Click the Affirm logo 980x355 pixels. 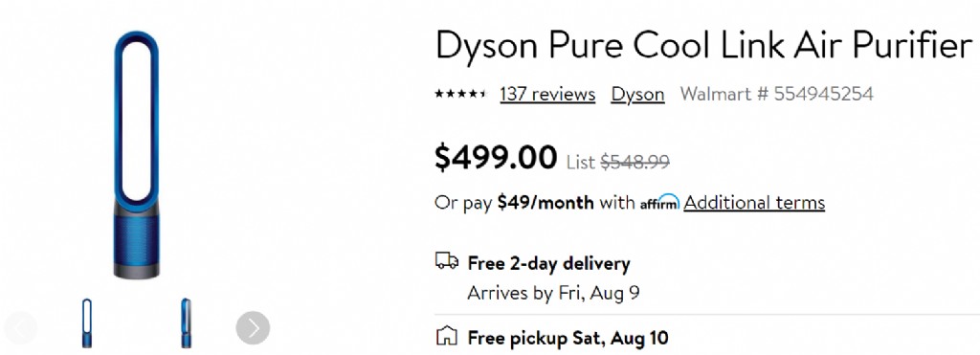(660, 203)
